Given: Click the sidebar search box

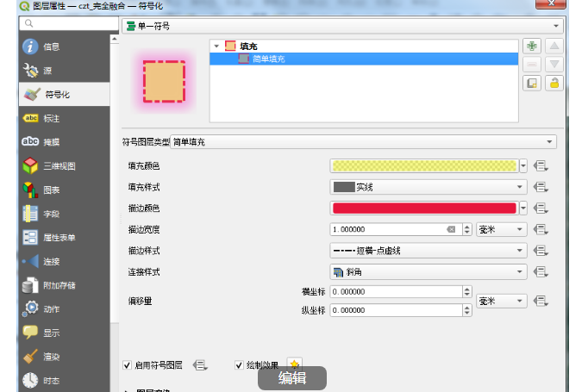Looking at the screenshot, I should coord(69,23).
